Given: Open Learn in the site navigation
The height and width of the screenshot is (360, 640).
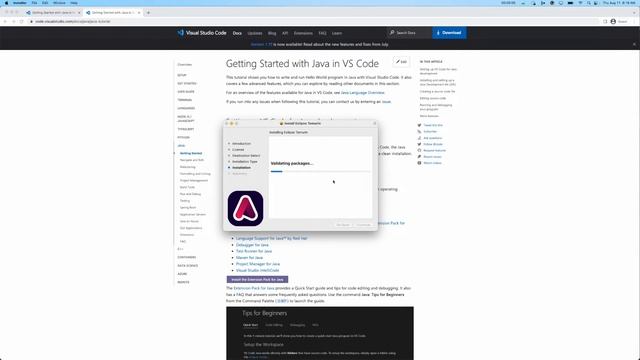Looking at the screenshot, I should click(337, 33).
